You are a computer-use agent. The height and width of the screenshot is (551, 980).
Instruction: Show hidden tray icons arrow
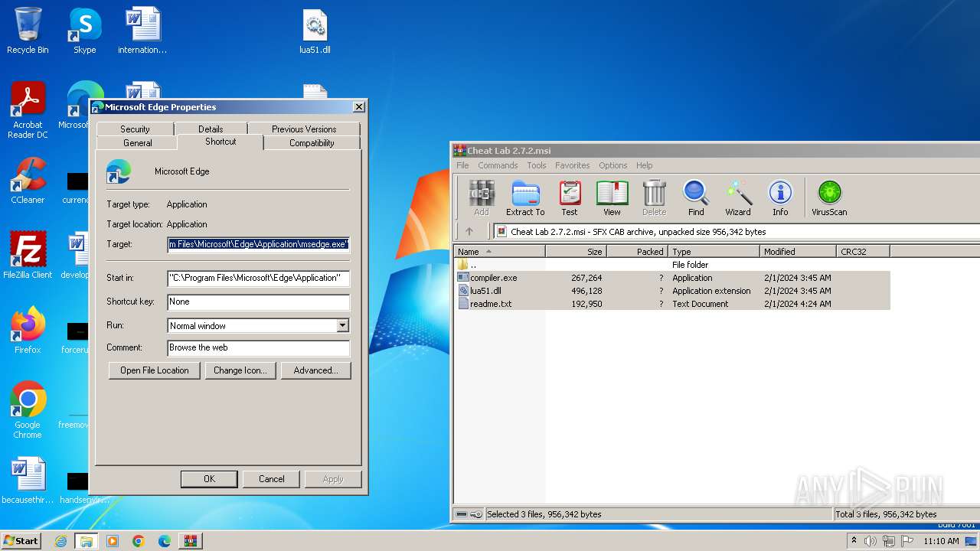tap(854, 541)
